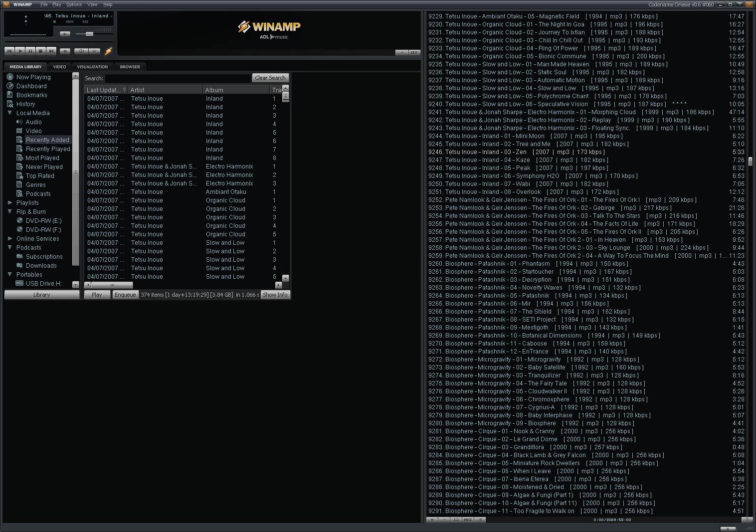Image resolution: width=756 pixels, height=532 pixels.
Task: Go to the previous track
Action: (9, 51)
